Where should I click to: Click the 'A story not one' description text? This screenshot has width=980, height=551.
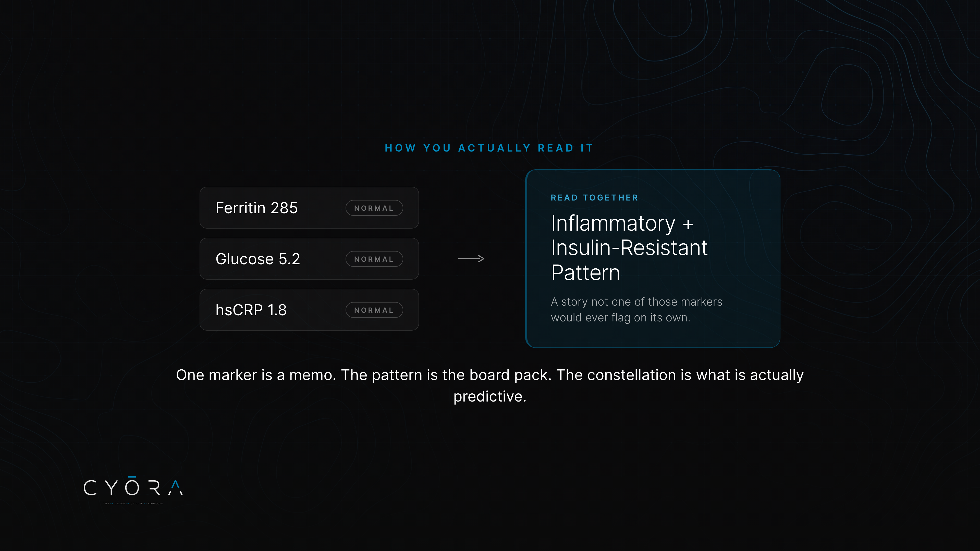click(636, 309)
